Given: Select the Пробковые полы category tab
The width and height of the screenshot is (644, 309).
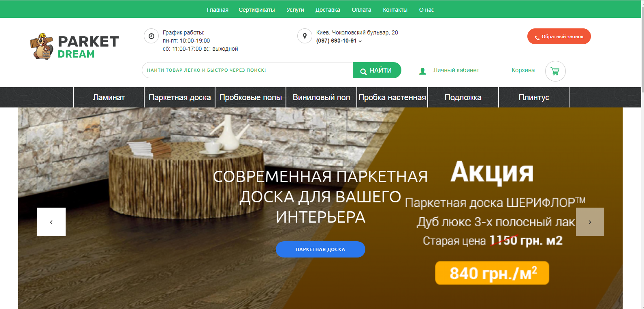Looking at the screenshot, I should 251,97.
